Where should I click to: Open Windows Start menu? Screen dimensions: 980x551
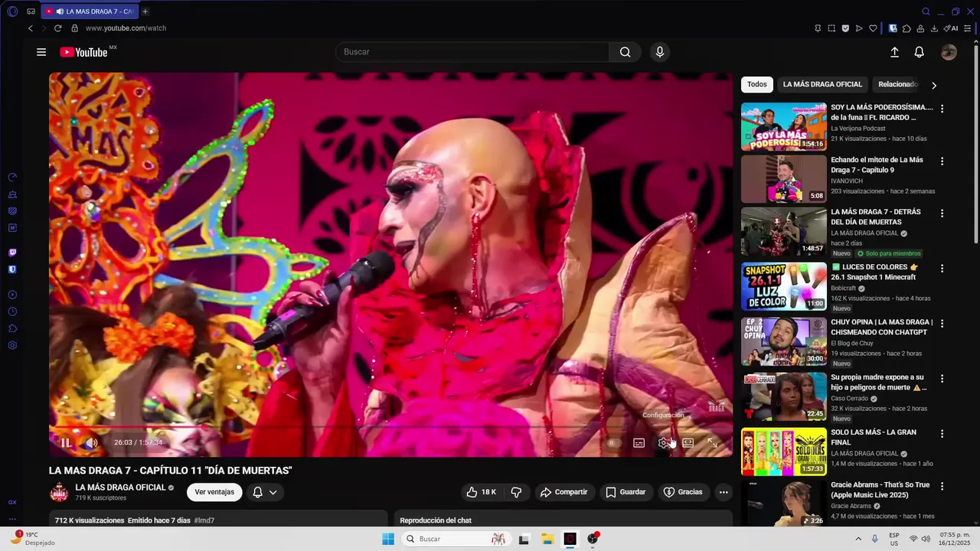point(388,539)
